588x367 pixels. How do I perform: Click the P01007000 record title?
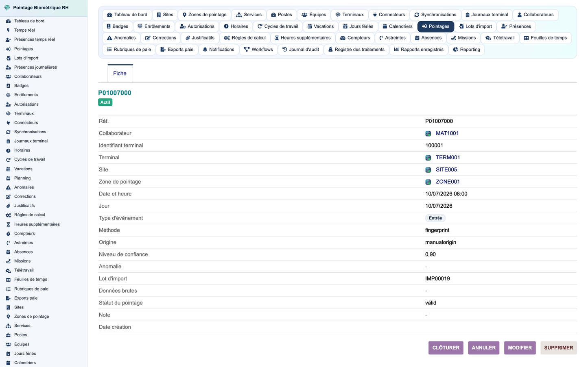point(115,93)
